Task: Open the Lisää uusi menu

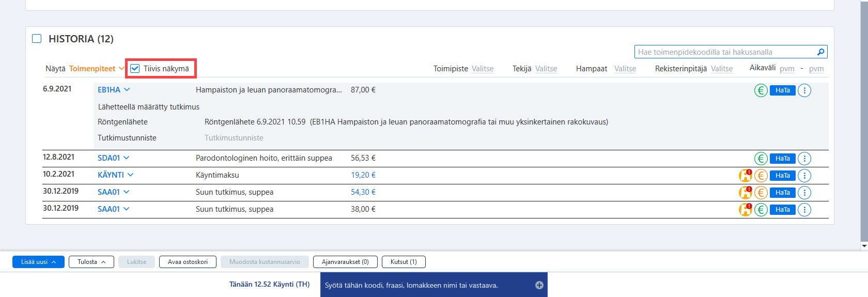Action: [38, 262]
